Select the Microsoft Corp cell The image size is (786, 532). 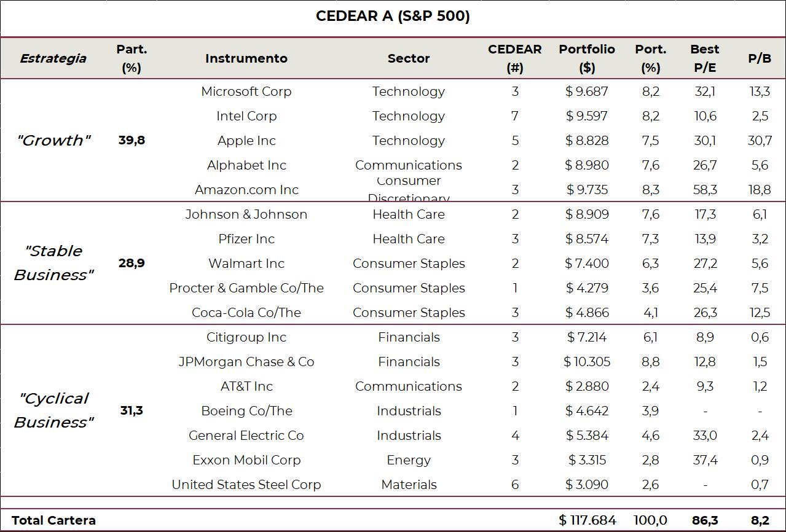246,92
